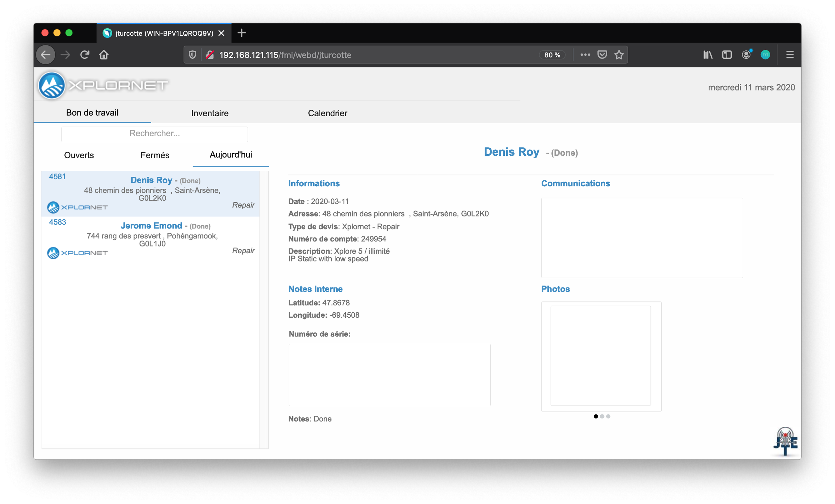Screen dimensions: 835x504
Task: Click the 80 % zoom level indicator
Action: (x=552, y=55)
